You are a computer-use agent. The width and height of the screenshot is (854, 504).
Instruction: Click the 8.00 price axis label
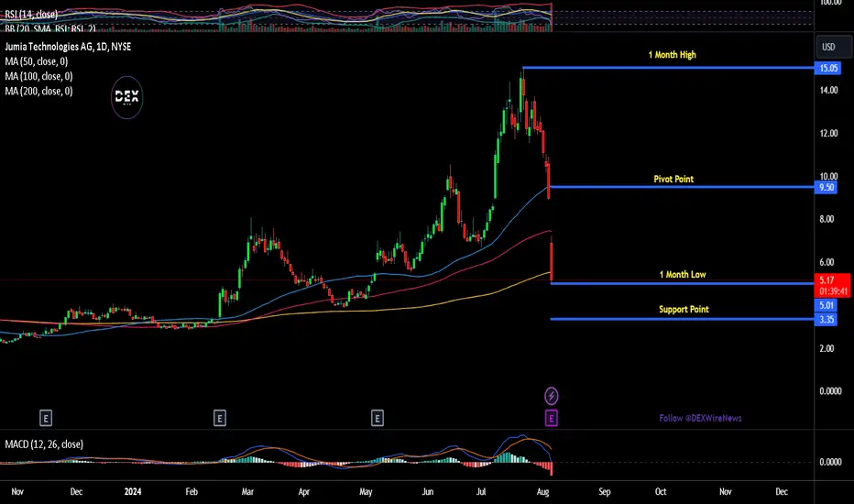[827, 219]
